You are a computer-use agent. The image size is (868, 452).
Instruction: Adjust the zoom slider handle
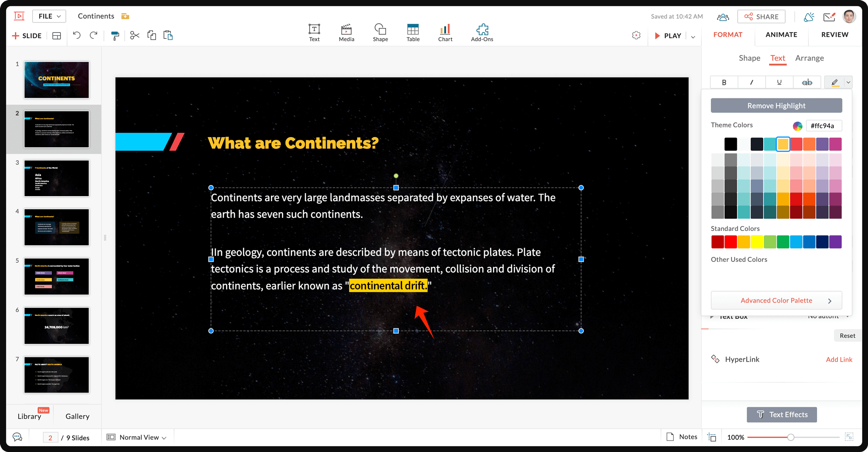pos(791,437)
